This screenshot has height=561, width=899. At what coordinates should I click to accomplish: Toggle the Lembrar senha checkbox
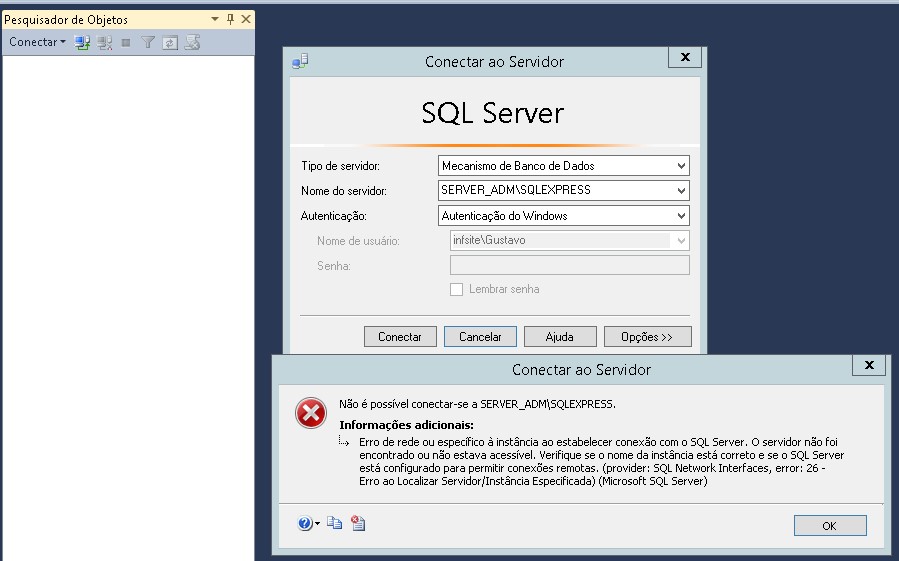coord(456,290)
